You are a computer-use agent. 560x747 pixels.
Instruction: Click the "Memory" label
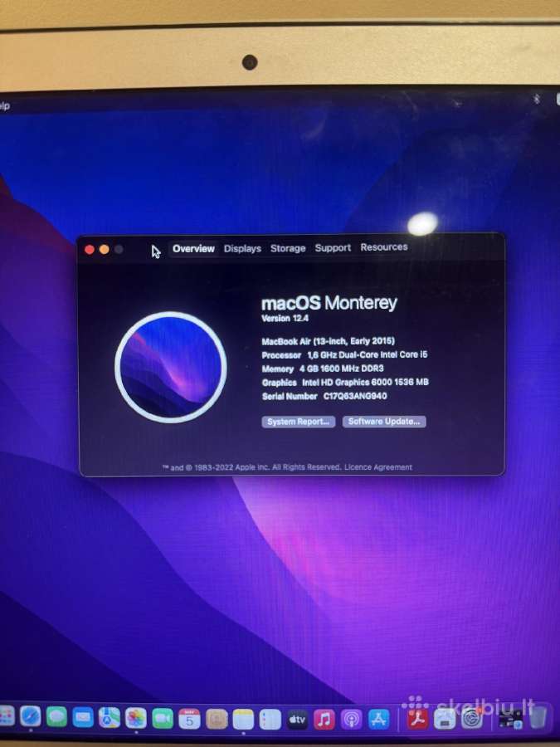pos(278,369)
